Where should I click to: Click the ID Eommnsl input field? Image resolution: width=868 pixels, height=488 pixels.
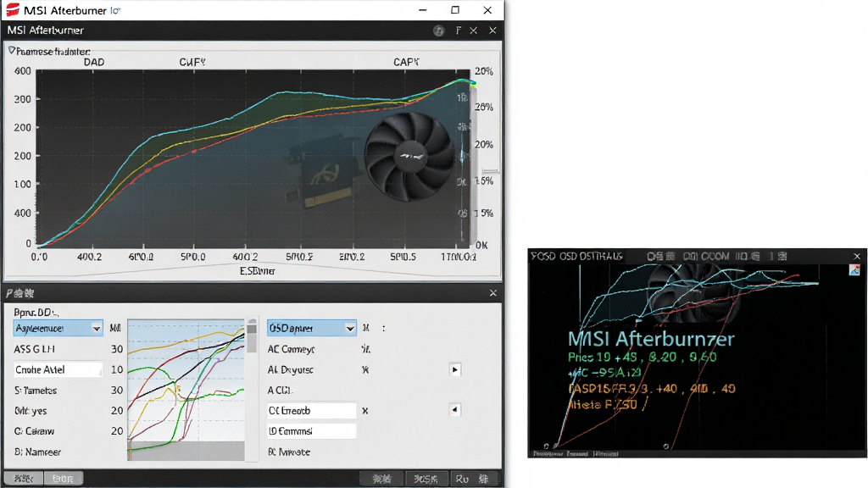(x=312, y=431)
